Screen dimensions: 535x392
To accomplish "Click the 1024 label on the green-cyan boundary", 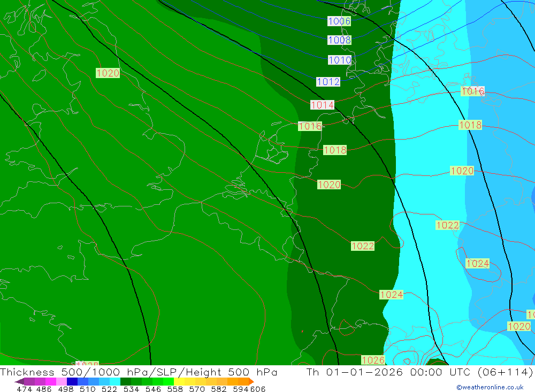I will click(x=392, y=295).
